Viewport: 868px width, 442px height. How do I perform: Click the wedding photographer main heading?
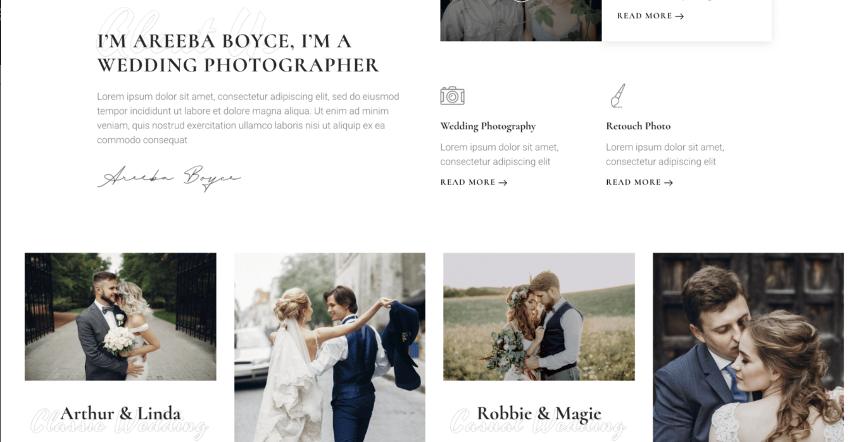pyautogui.click(x=238, y=53)
